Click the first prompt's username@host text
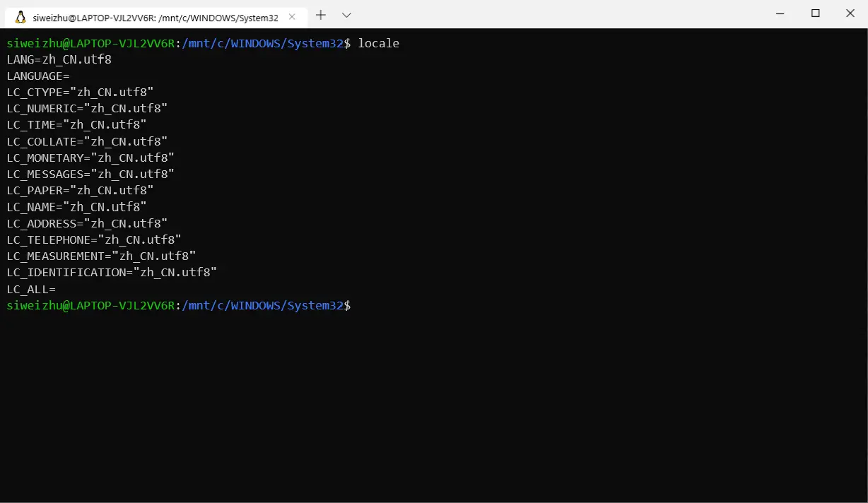Screen dimensions: 868x503 point(90,44)
